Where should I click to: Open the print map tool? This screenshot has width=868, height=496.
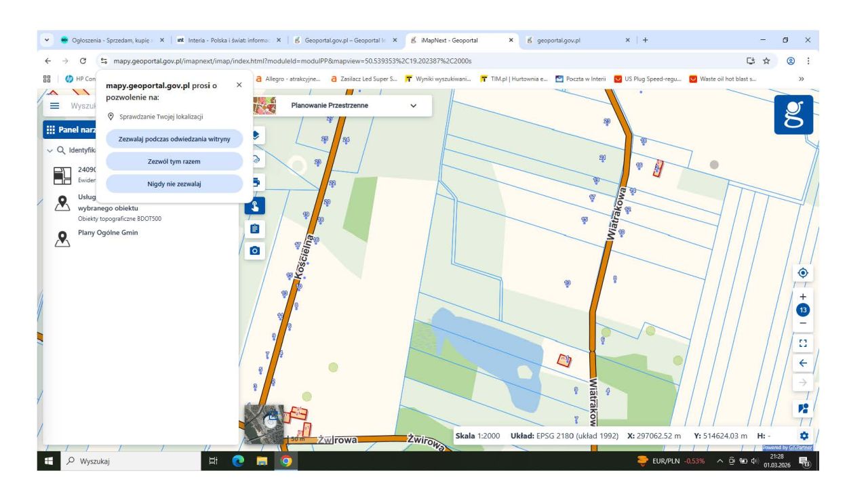pos(255,182)
